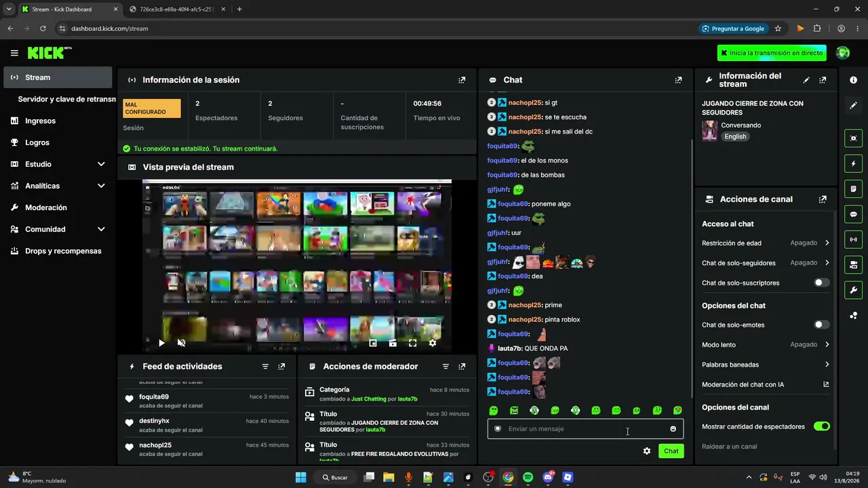The image size is (868, 488).
Task: Click the English language tag
Action: tap(735, 136)
